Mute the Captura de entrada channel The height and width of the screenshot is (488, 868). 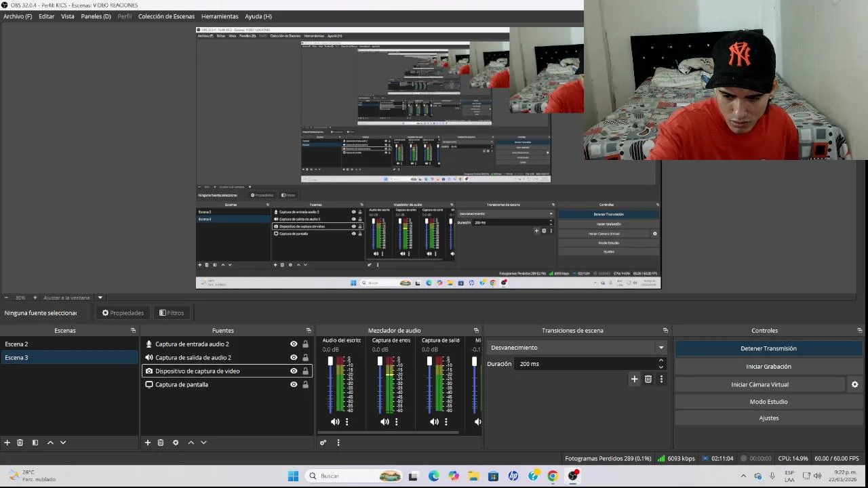click(384, 422)
